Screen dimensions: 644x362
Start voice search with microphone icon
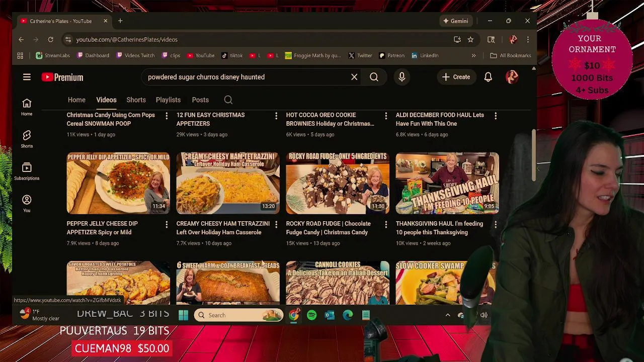[401, 77]
